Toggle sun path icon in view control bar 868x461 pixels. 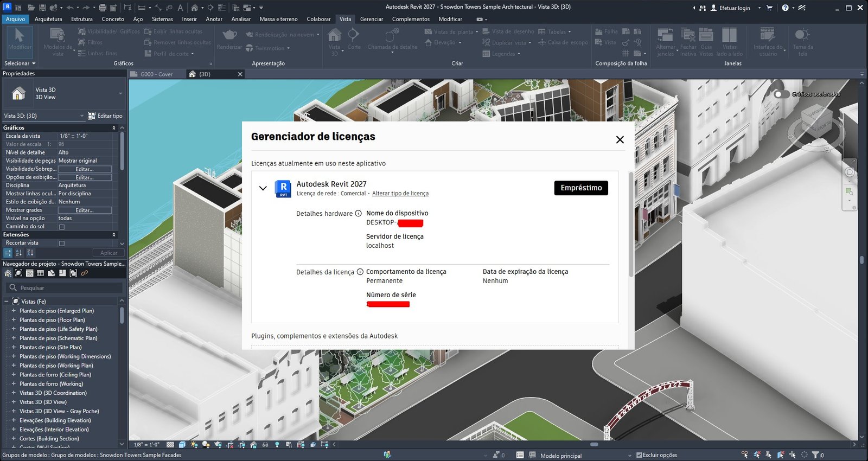pos(194,445)
